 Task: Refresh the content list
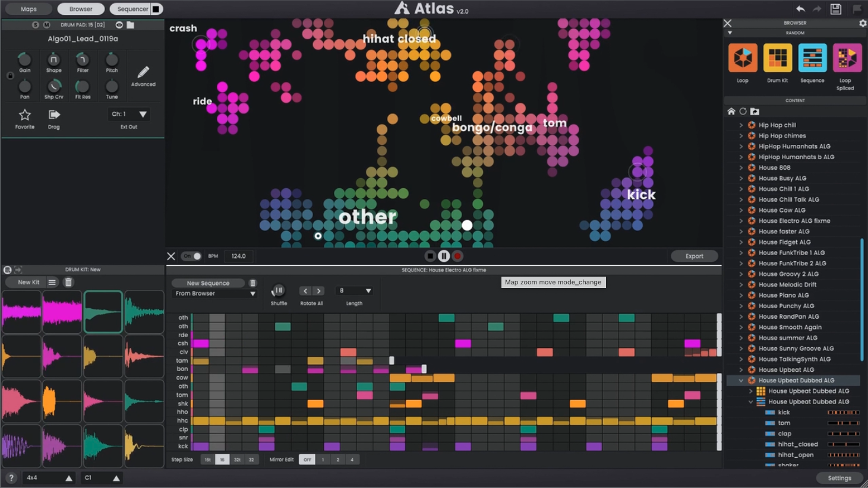[x=743, y=112]
